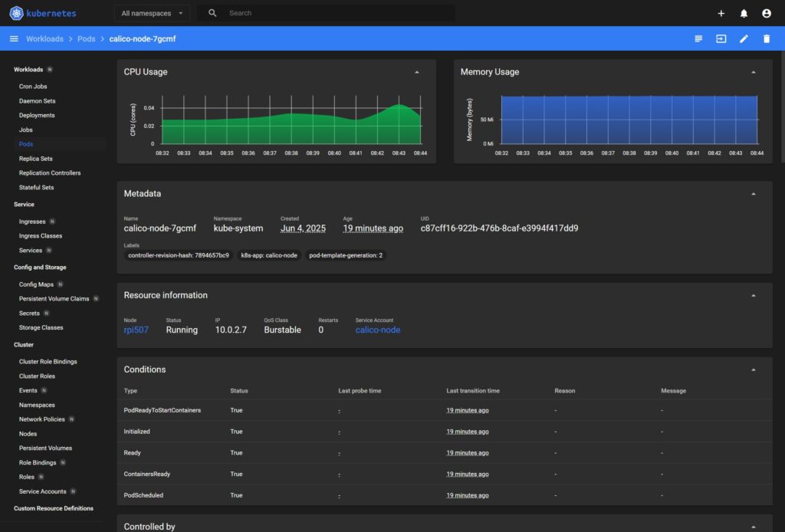
Task: Open Nodes in sidebar
Action: point(28,434)
